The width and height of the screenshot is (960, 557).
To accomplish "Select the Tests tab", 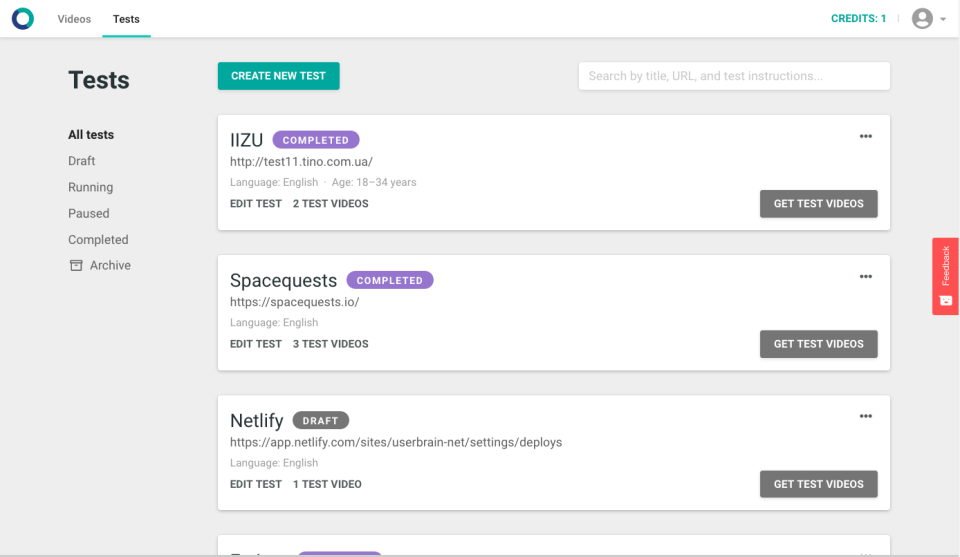I will click(x=126, y=19).
